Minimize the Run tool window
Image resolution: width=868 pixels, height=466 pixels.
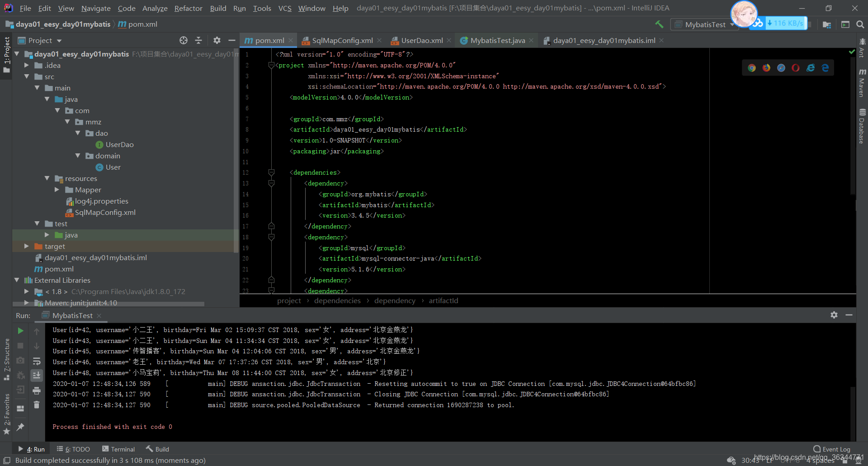coord(849,315)
